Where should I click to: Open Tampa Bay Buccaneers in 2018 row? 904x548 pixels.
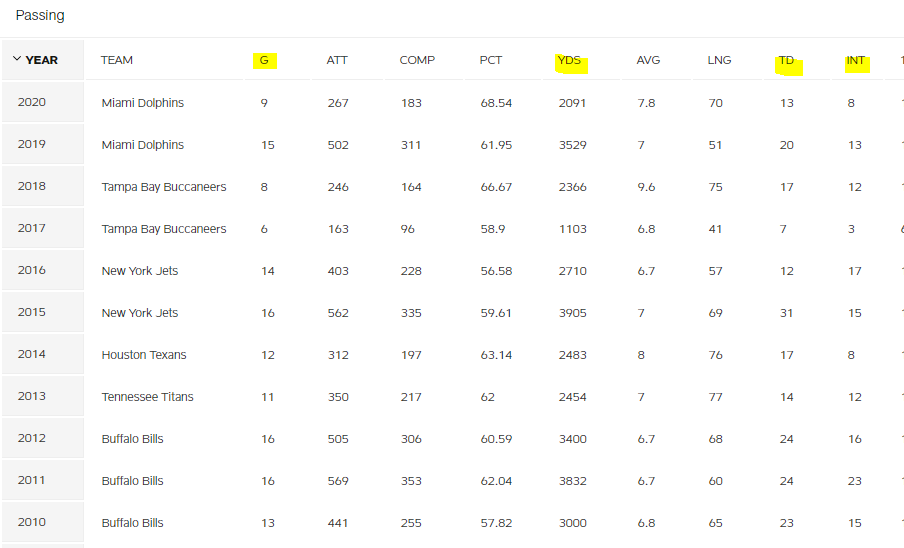point(164,187)
